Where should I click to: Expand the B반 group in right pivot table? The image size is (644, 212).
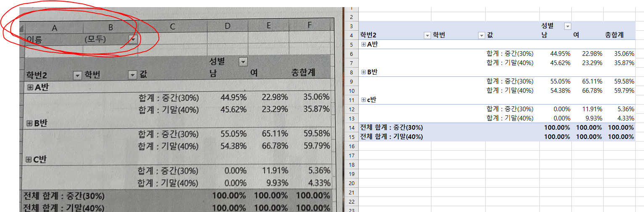point(363,72)
